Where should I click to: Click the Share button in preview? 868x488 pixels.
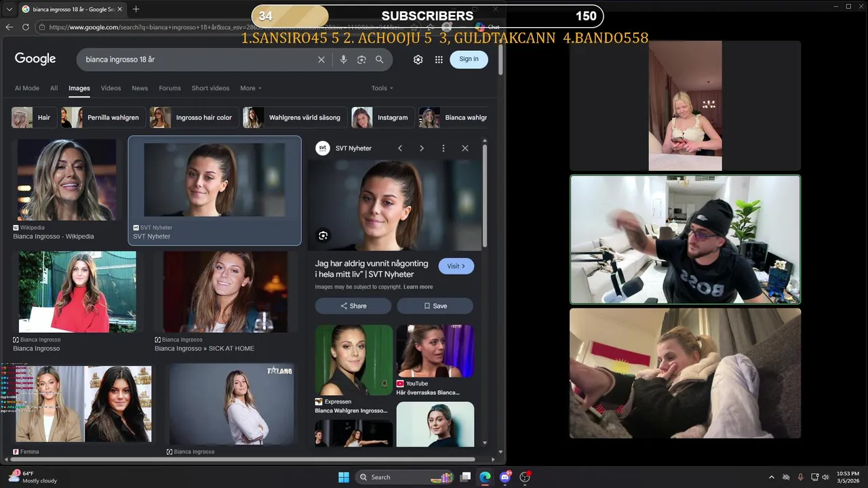(x=353, y=306)
